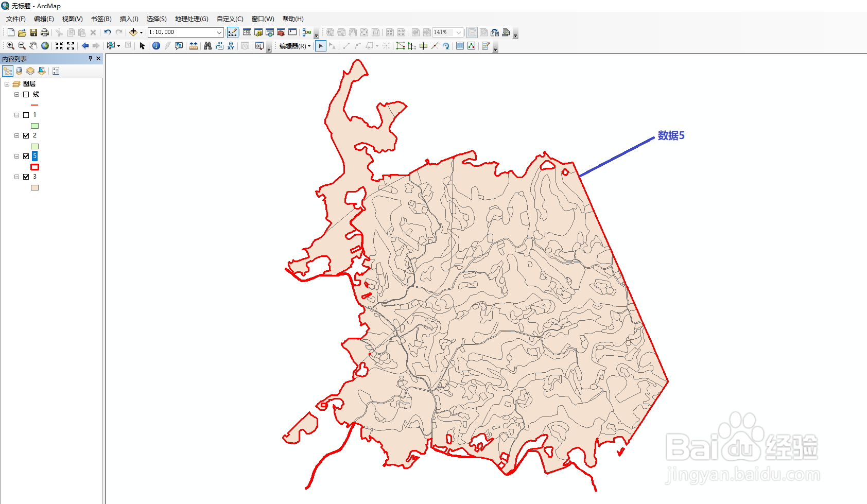Viewport: 867px width, 504px height.
Task: Select the Pan hand tool
Action: click(33, 46)
